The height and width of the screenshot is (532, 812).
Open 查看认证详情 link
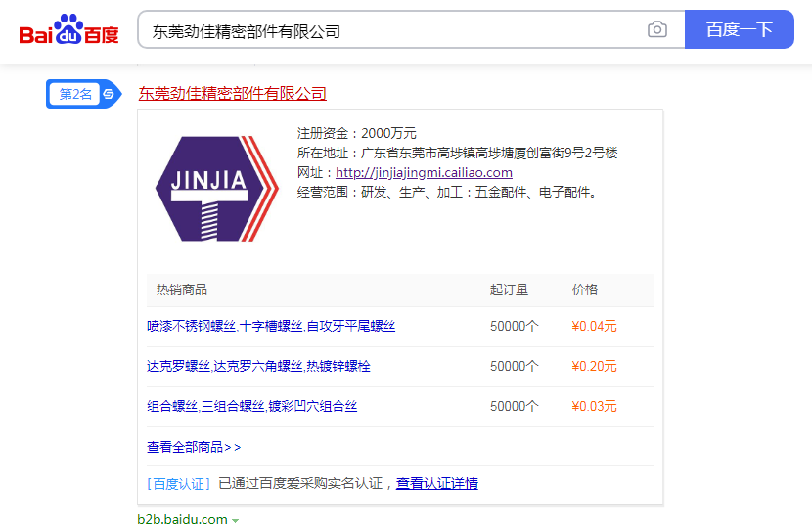click(x=436, y=483)
